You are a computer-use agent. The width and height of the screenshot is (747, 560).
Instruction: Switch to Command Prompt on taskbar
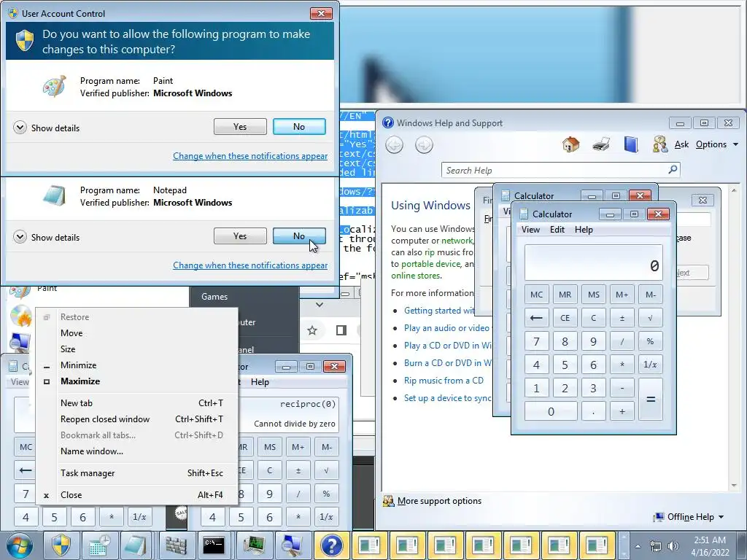tap(214, 545)
